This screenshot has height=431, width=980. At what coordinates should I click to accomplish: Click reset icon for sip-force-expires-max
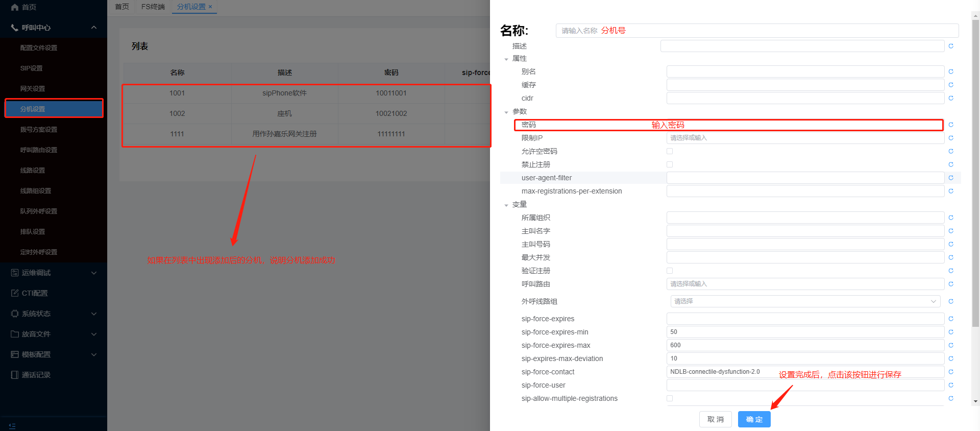[x=951, y=345]
